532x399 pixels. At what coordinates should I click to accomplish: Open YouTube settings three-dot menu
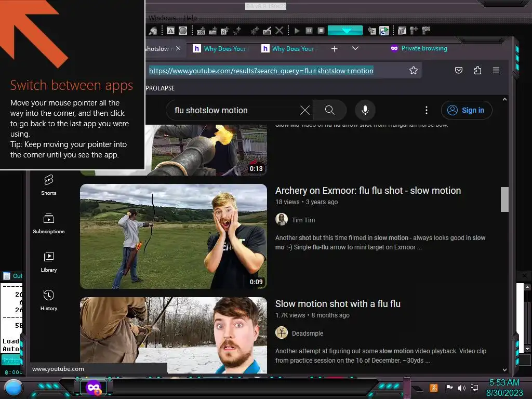click(x=427, y=110)
